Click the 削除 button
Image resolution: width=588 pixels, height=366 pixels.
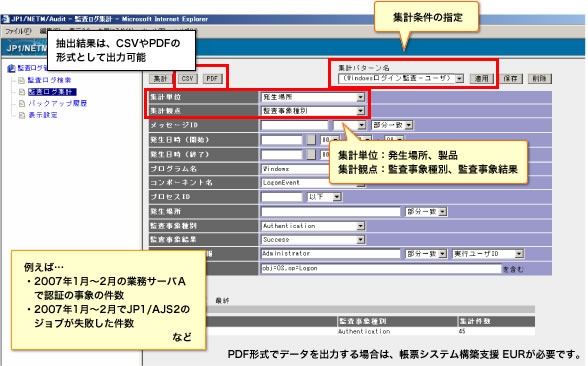click(x=540, y=78)
